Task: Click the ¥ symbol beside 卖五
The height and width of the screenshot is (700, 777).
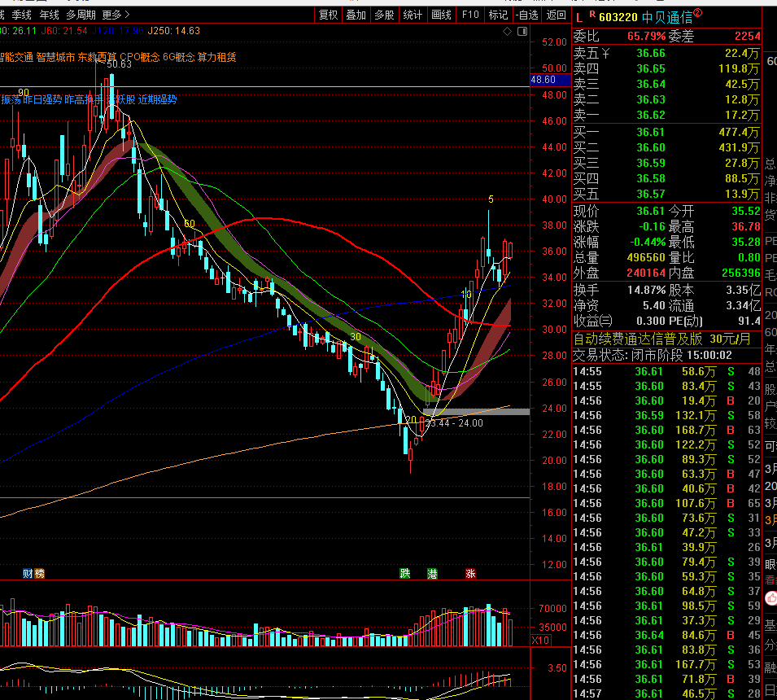Action: click(x=606, y=53)
